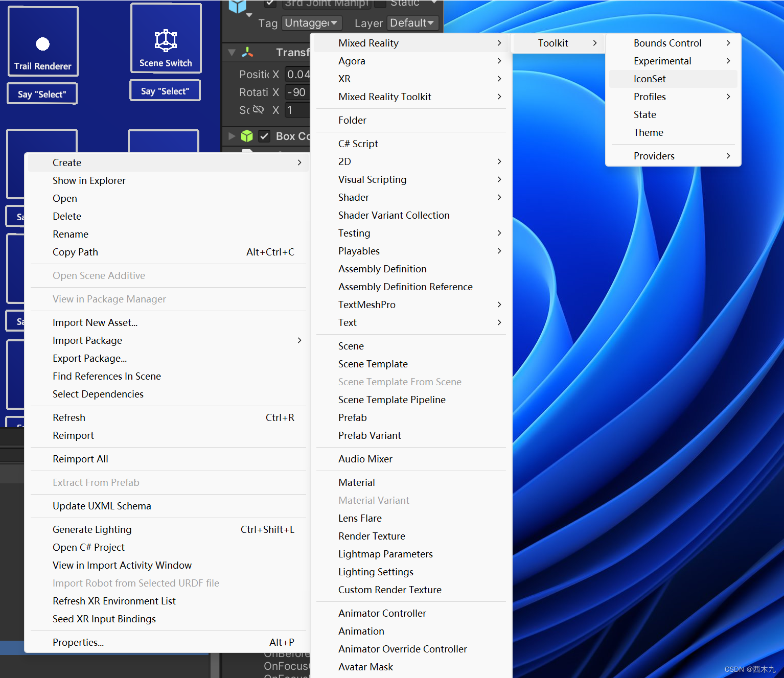This screenshot has height=678, width=784.
Task: Open the Layer dropdown showing Default
Action: click(x=412, y=23)
